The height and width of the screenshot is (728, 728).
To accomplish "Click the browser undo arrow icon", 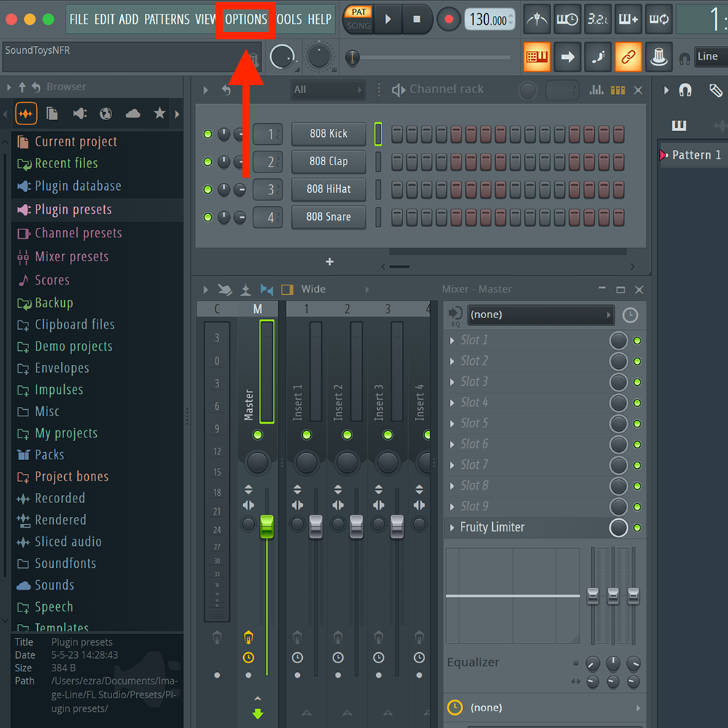I will [x=36, y=87].
